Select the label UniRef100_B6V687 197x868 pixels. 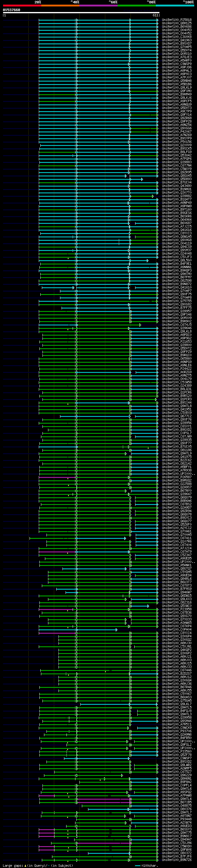pos(177,223)
